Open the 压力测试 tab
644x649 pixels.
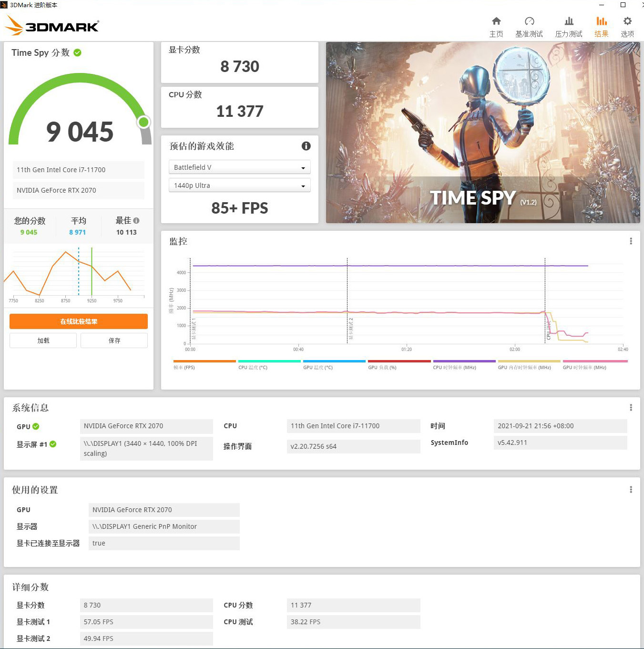pyautogui.click(x=569, y=27)
